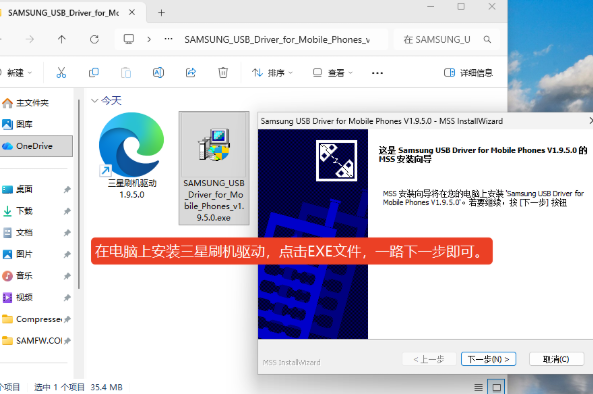Click the Delete trash can icon
Screen dimensions: 593x394
coord(223,72)
